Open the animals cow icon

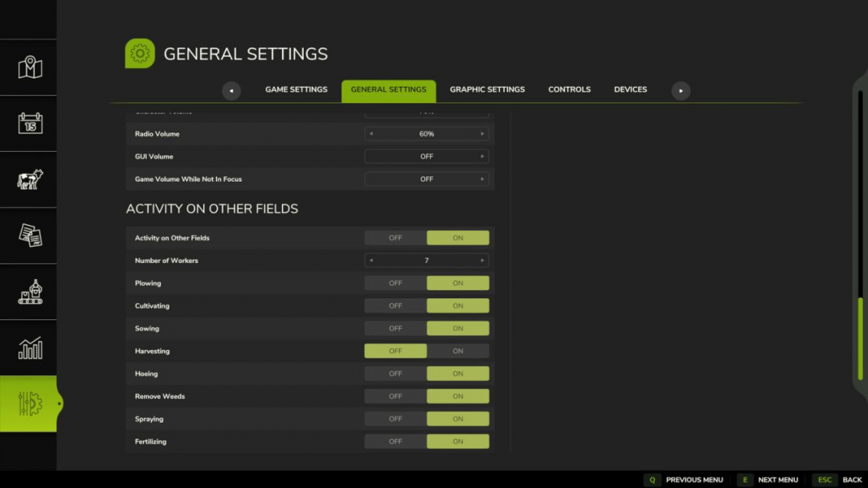[x=30, y=179]
